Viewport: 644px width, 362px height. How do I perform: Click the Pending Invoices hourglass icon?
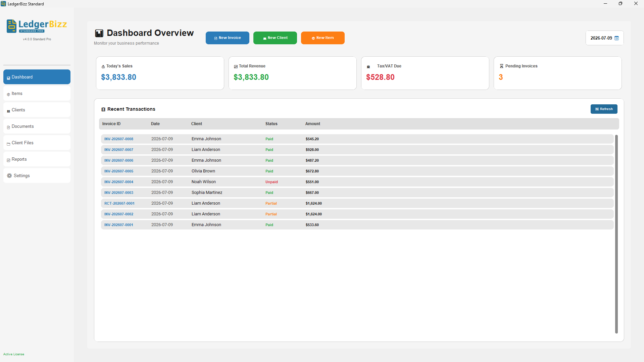501,66
